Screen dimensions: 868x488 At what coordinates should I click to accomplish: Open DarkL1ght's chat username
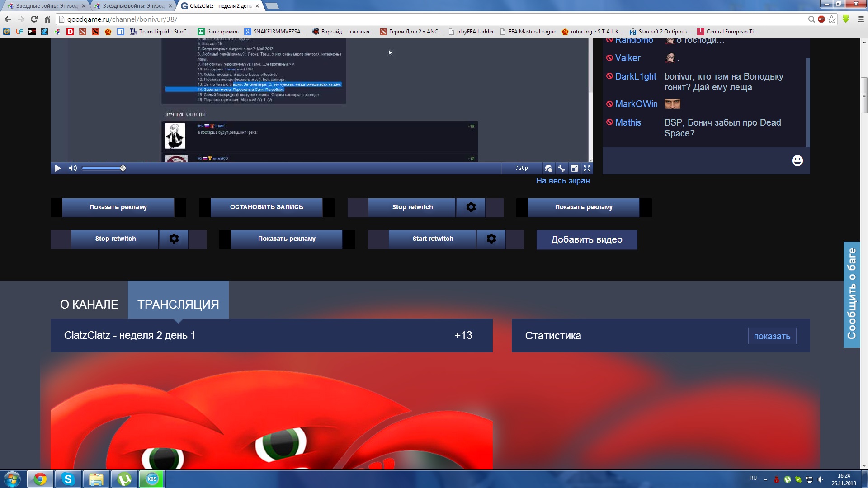pyautogui.click(x=636, y=76)
